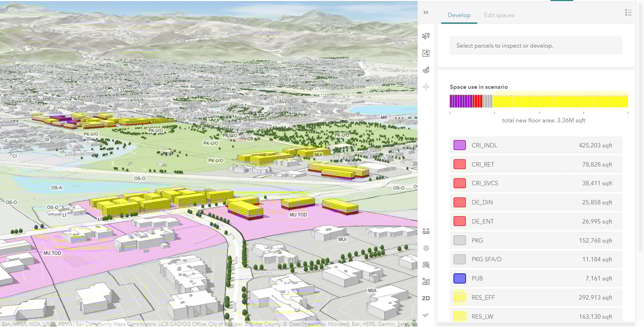This screenshot has height=327, width=644.
Task: Click the RES_EFF yellow color swatch
Action: click(459, 297)
